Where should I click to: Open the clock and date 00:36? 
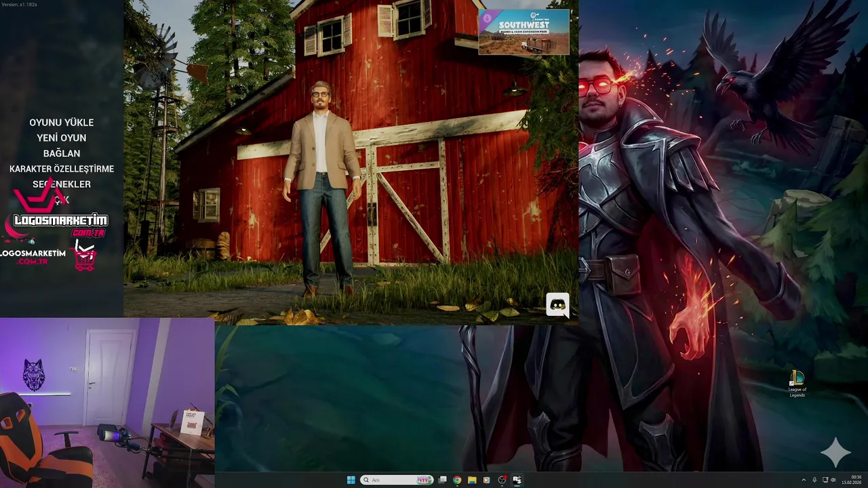tap(852, 480)
